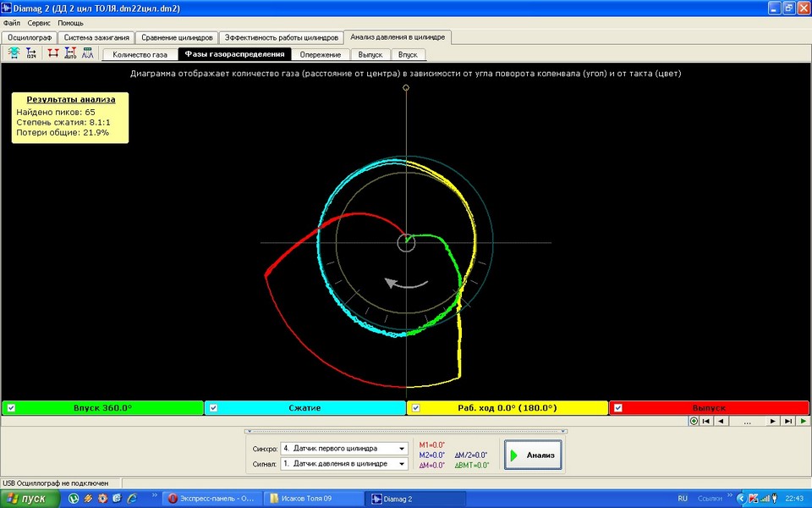This screenshot has height=508, width=812.
Task: Click the RU language indicator
Action: [683, 499]
